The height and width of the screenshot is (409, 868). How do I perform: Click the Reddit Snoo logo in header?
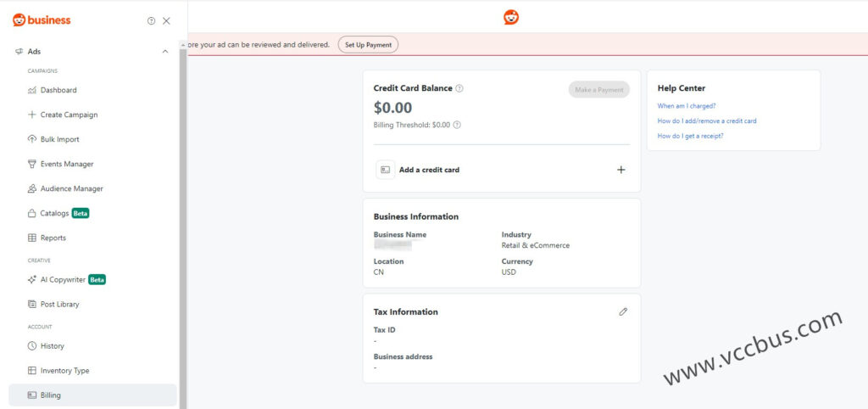[511, 17]
